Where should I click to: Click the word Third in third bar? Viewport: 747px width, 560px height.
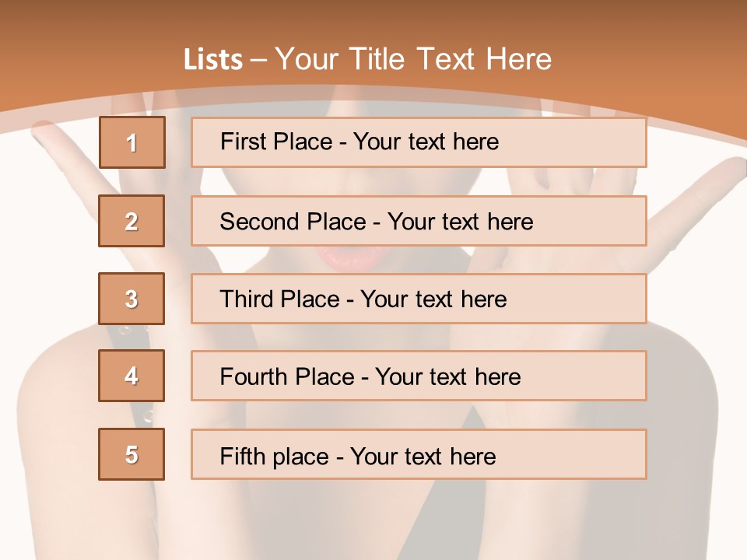point(246,299)
